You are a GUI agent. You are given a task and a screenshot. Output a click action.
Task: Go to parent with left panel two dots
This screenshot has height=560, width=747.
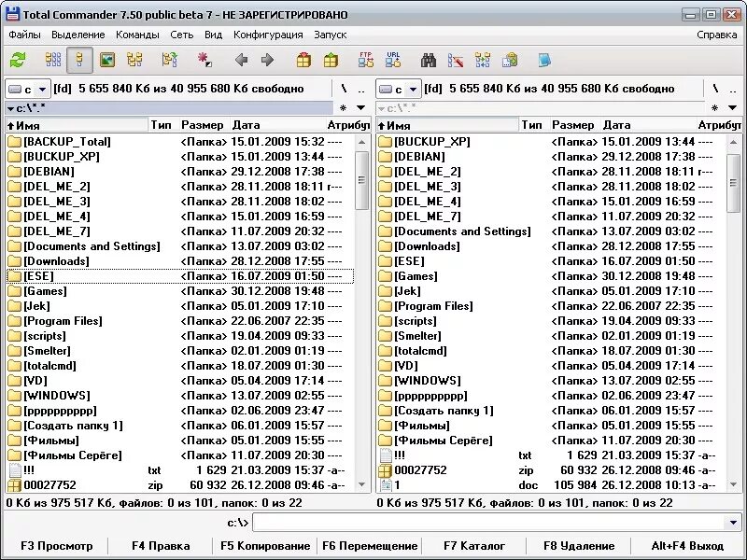361,89
